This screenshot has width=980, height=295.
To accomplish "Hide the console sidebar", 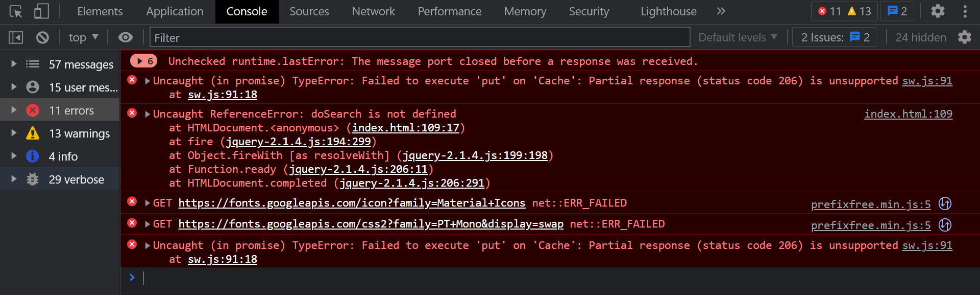I will pyautogui.click(x=16, y=37).
